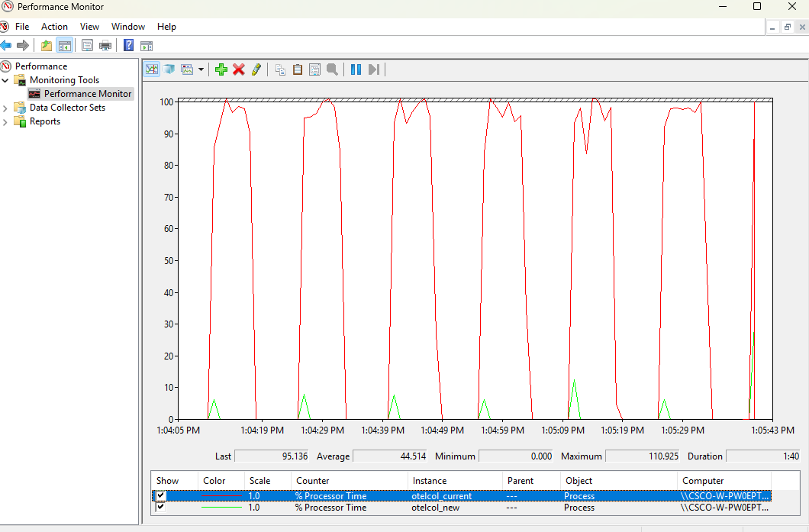This screenshot has height=532, width=809.
Task: Open the Help icon in the toolbar
Action: [x=128, y=45]
